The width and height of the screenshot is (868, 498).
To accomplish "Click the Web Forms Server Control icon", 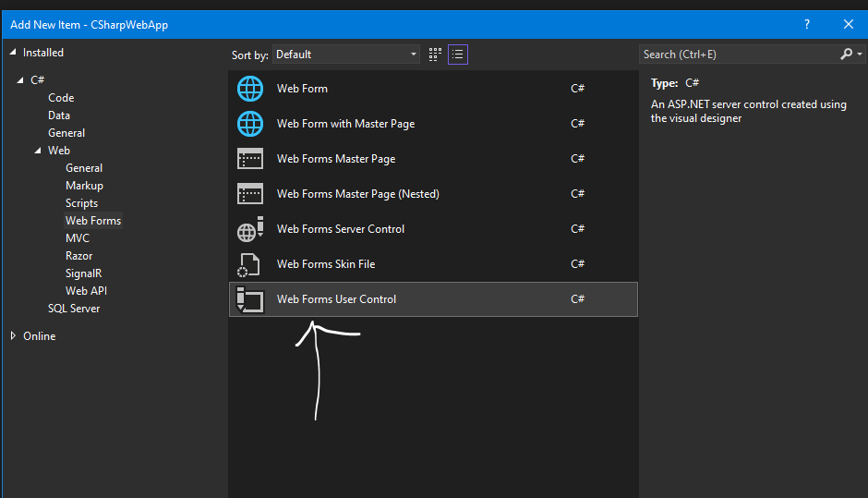I will click(x=250, y=229).
